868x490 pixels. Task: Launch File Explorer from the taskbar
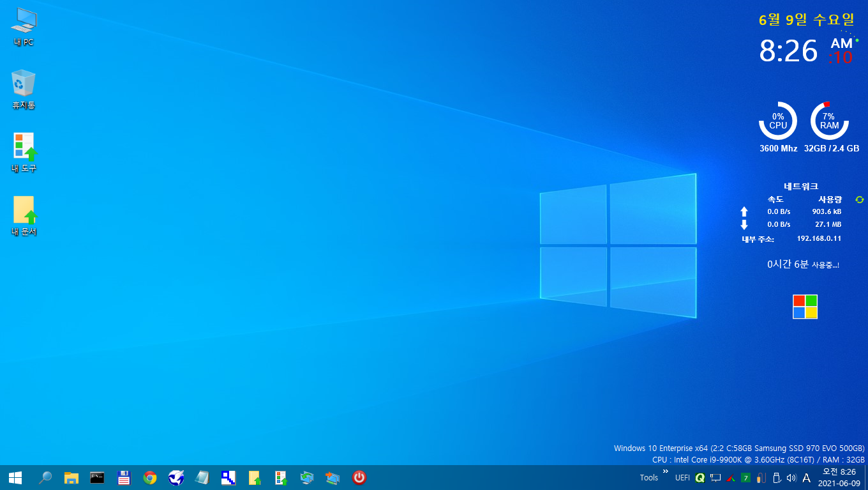(x=71, y=477)
